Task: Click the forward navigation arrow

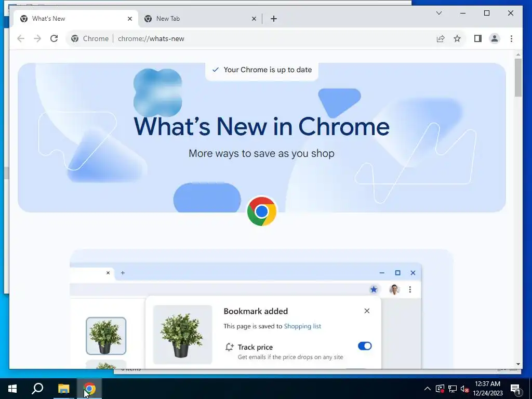Action: (x=37, y=38)
